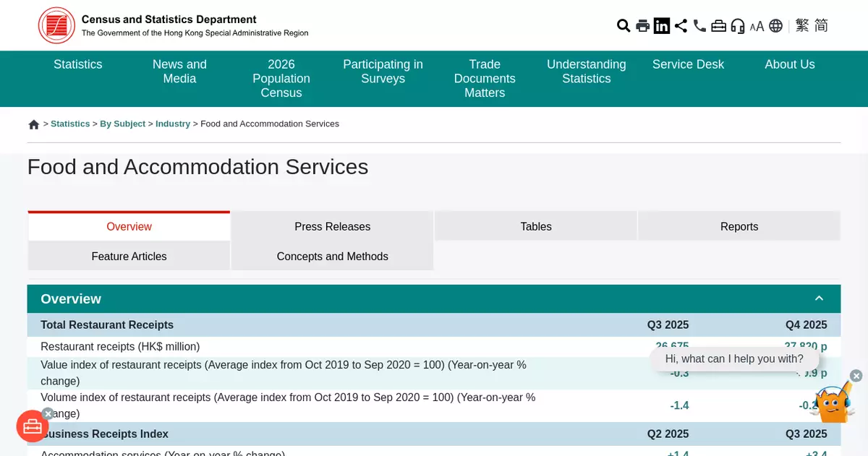Click the headset support icon
This screenshot has width=868, height=456.
point(738,26)
